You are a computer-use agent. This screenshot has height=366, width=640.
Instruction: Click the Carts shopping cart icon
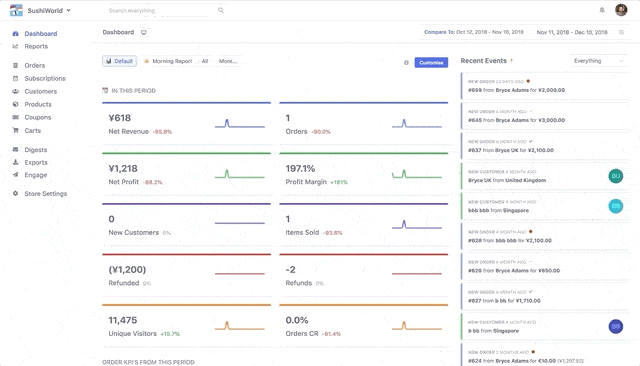(x=16, y=131)
